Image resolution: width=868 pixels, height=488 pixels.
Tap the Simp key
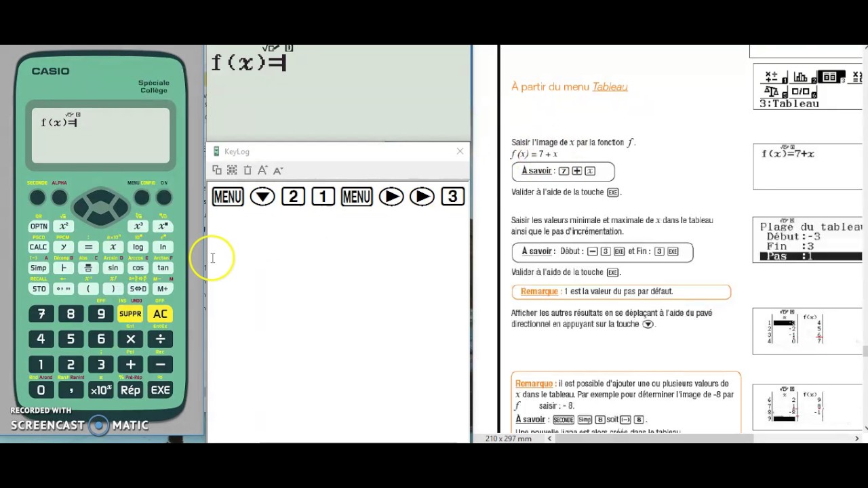(x=39, y=268)
